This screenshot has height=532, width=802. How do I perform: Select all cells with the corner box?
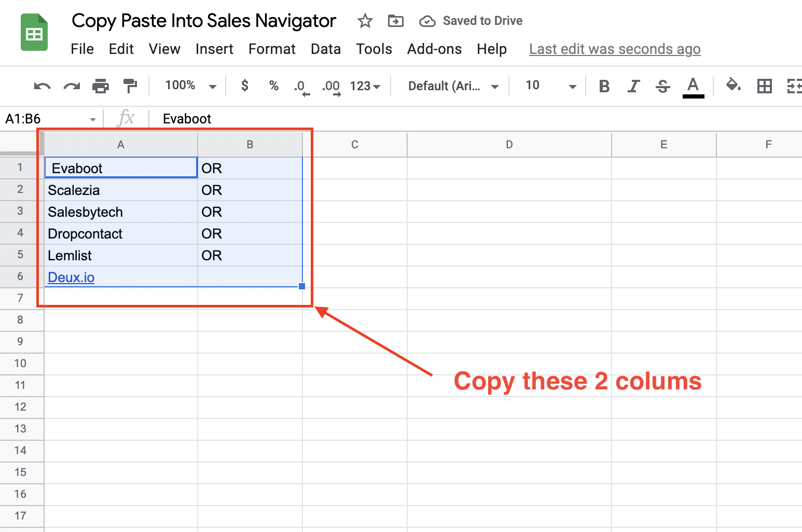pyautogui.click(x=22, y=143)
